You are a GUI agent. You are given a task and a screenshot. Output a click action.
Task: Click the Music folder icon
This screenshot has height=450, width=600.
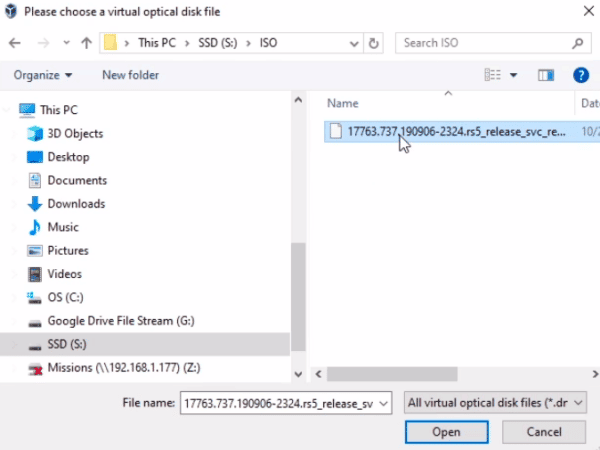pos(35,227)
